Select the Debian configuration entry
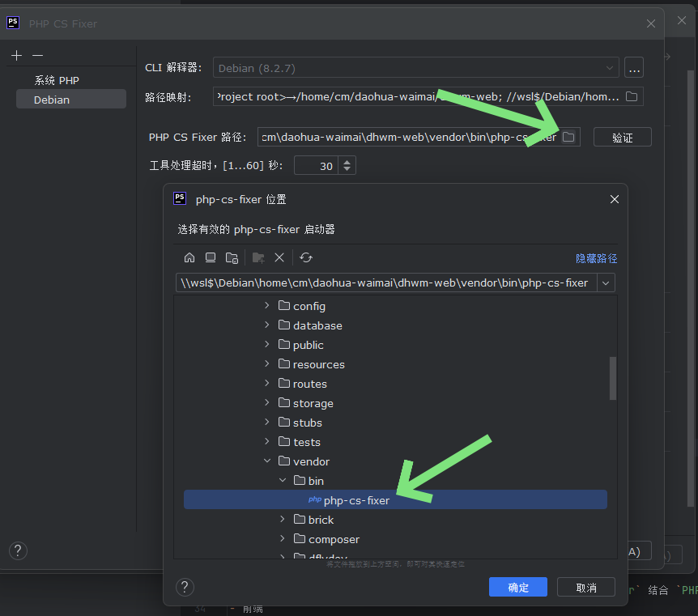698x616 pixels. [71, 100]
